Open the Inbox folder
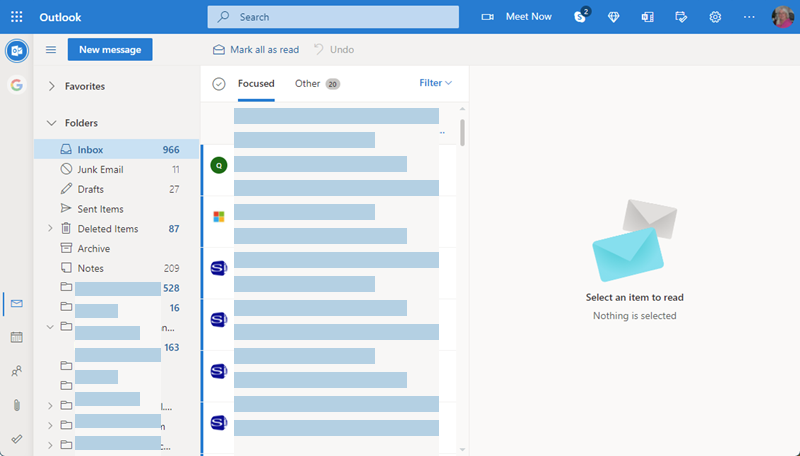This screenshot has height=456, width=800. click(x=116, y=149)
